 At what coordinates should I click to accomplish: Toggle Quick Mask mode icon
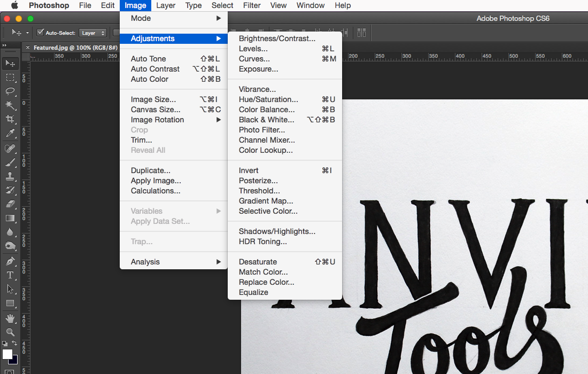pyautogui.click(x=10, y=372)
